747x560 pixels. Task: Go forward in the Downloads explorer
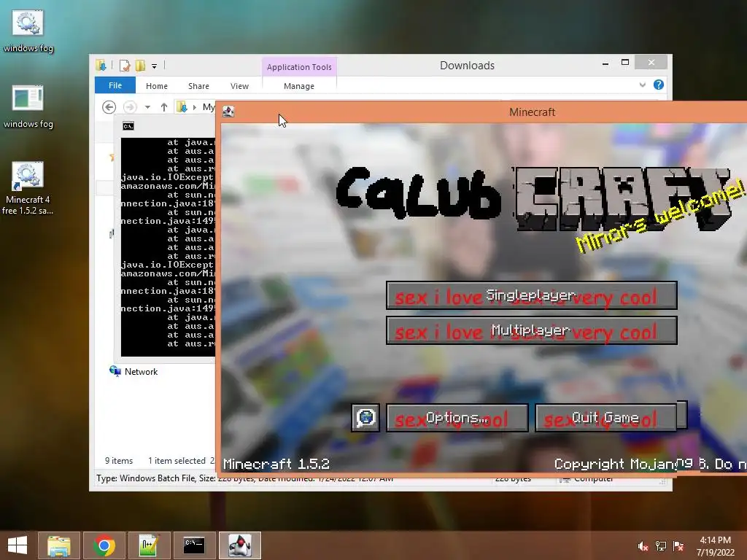point(130,107)
